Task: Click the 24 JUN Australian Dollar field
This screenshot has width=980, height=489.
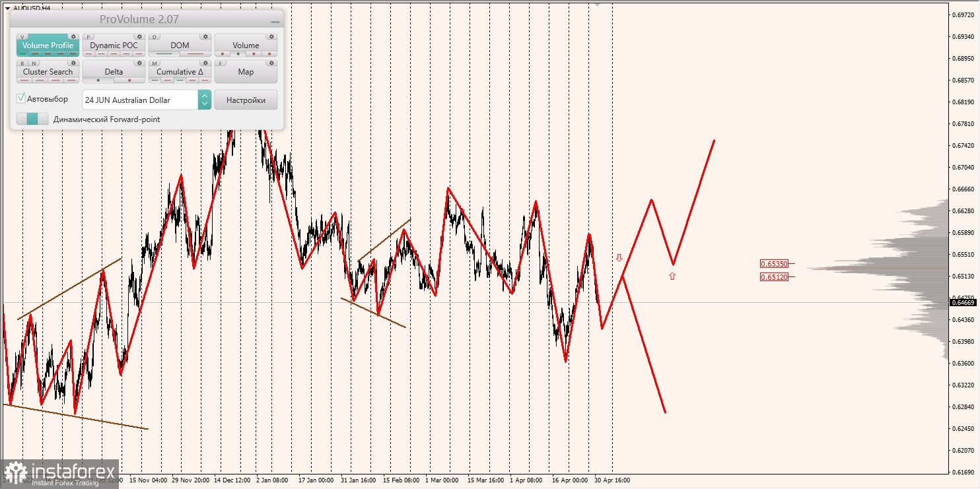Action: (x=140, y=100)
